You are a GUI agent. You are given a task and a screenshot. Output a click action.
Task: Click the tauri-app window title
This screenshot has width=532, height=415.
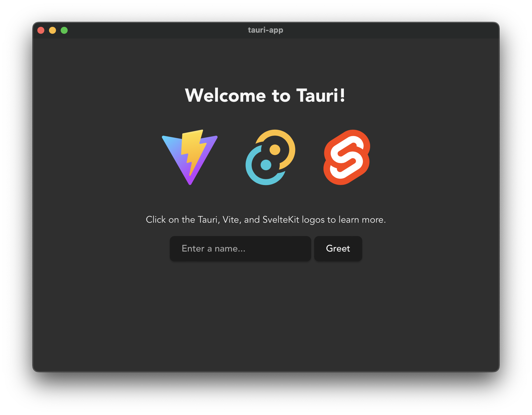265,30
